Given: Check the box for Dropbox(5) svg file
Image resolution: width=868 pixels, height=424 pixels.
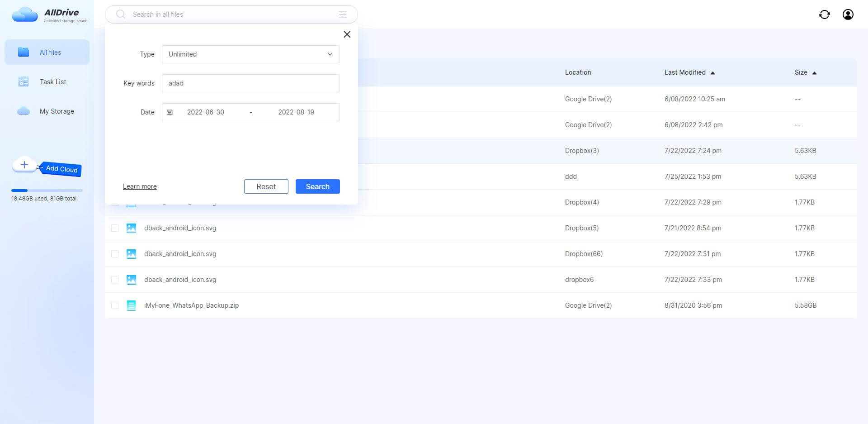Looking at the screenshot, I should (115, 228).
